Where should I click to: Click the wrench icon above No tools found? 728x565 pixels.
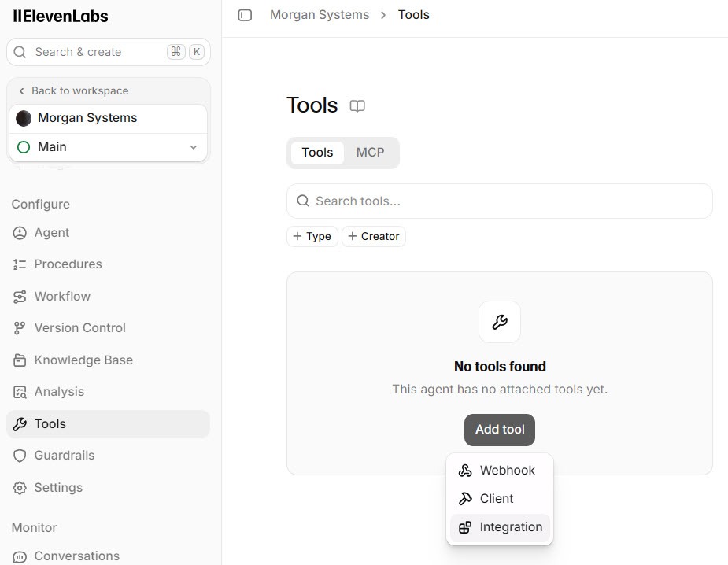500,322
